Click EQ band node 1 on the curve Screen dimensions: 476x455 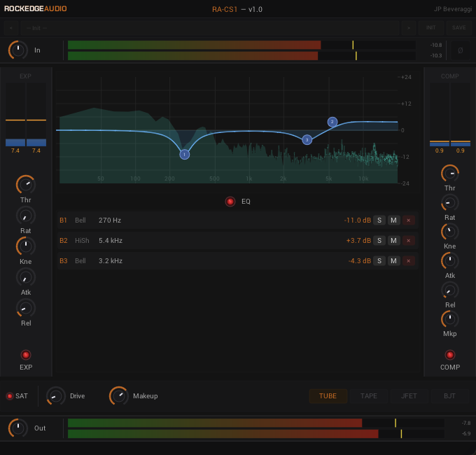(x=184, y=155)
